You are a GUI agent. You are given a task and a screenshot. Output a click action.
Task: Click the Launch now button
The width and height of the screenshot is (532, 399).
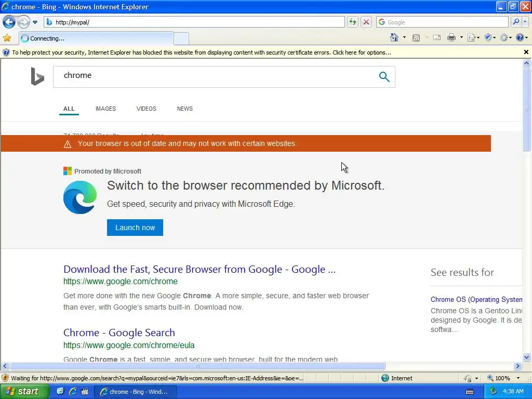click(x=135, y=228)
